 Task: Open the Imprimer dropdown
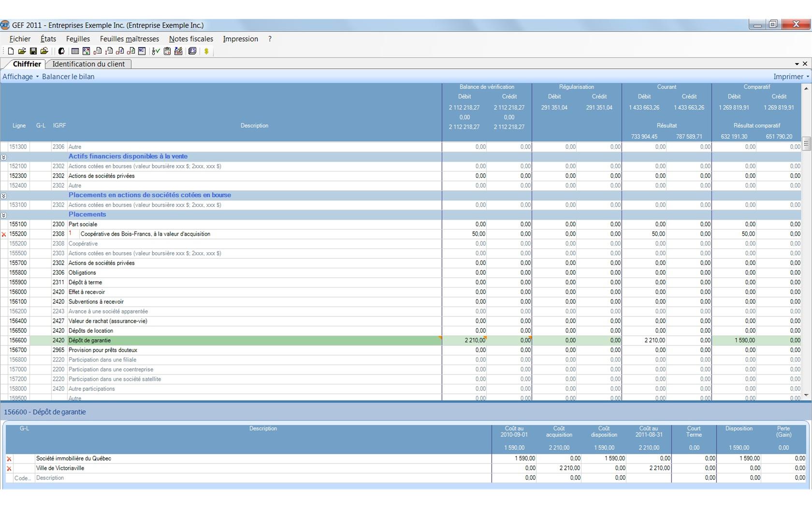point(791,76)
